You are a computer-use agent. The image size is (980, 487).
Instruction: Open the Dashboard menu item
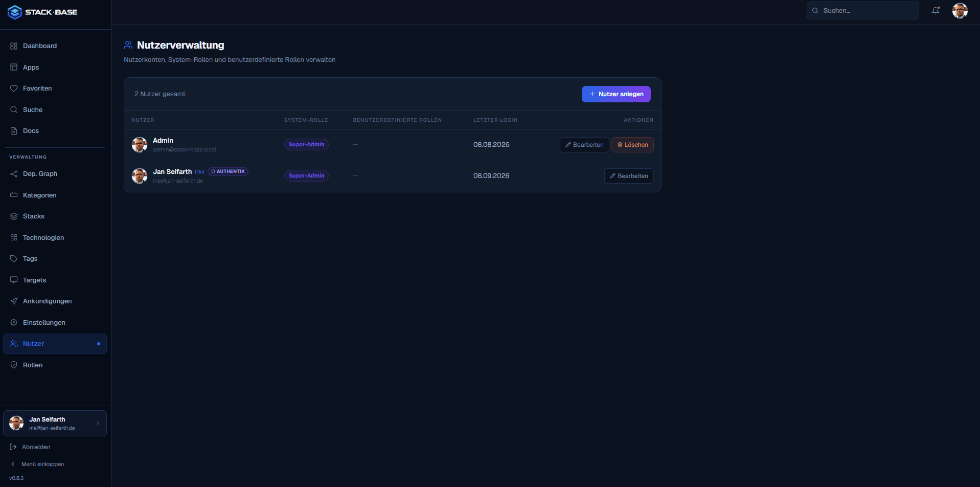pos(55,46)
